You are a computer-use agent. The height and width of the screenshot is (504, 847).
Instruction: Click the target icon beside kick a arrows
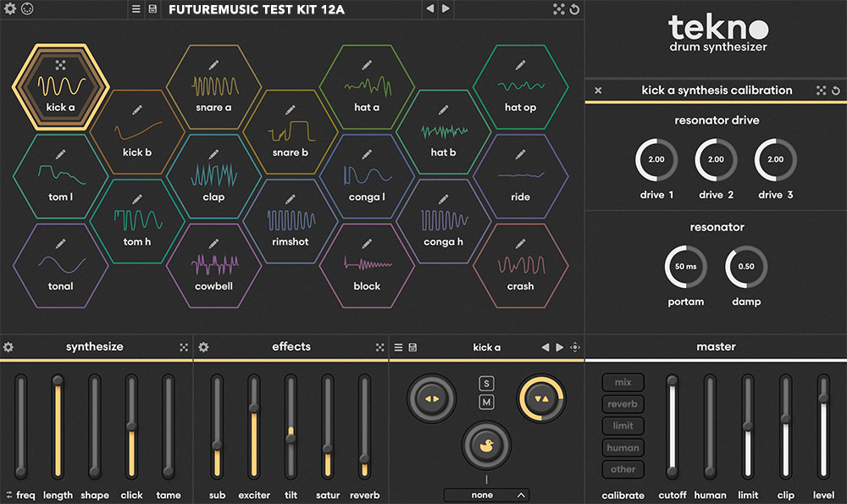(575, 347)
